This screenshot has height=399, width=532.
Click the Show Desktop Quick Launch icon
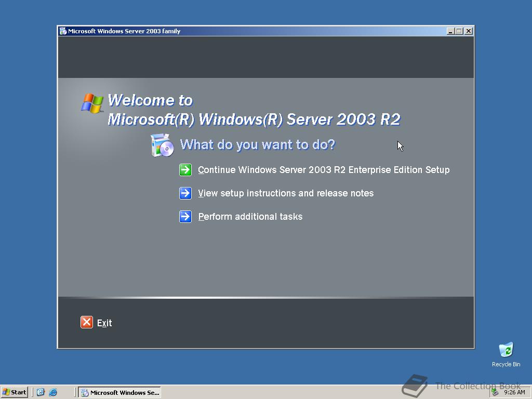41,392
